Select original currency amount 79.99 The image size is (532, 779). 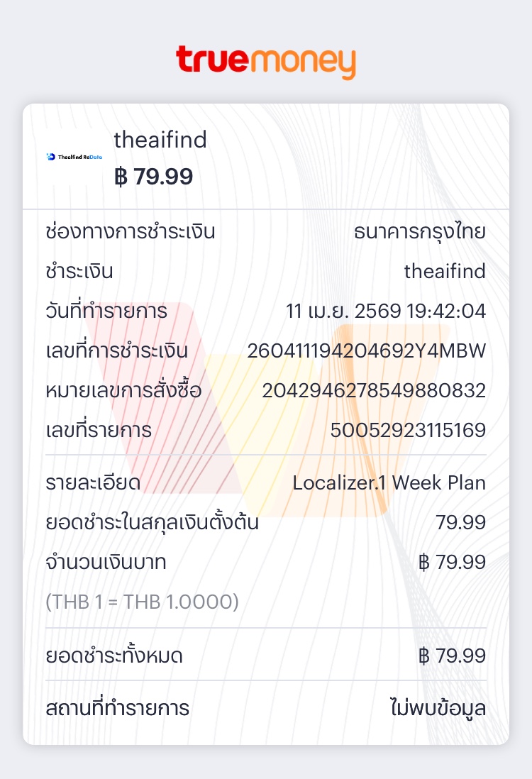pyautogui.click(x=460, y=522)
